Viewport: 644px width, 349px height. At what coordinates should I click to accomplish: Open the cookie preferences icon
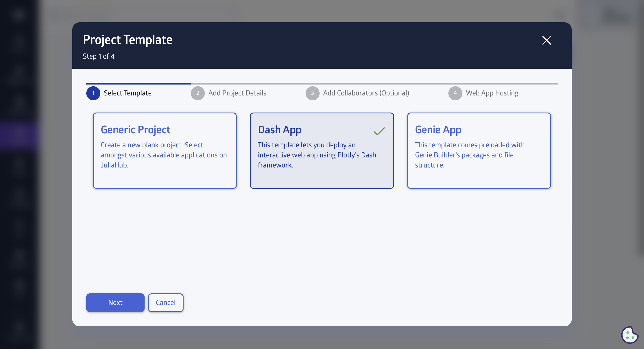pyautogui.click(x=630, y=335)
